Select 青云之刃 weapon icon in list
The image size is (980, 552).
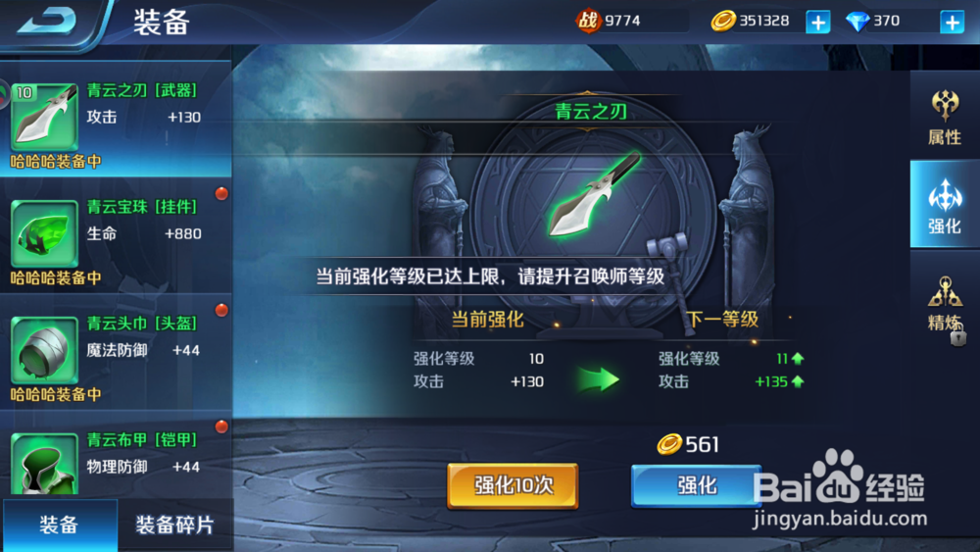44,117
